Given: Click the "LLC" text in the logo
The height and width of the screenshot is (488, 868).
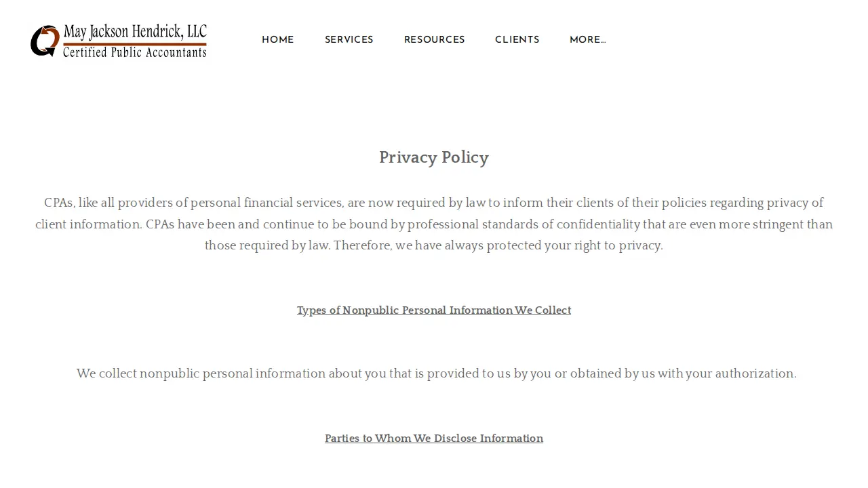Looking at the screenshot, I should pyautogui.click(x=197, y=31).
